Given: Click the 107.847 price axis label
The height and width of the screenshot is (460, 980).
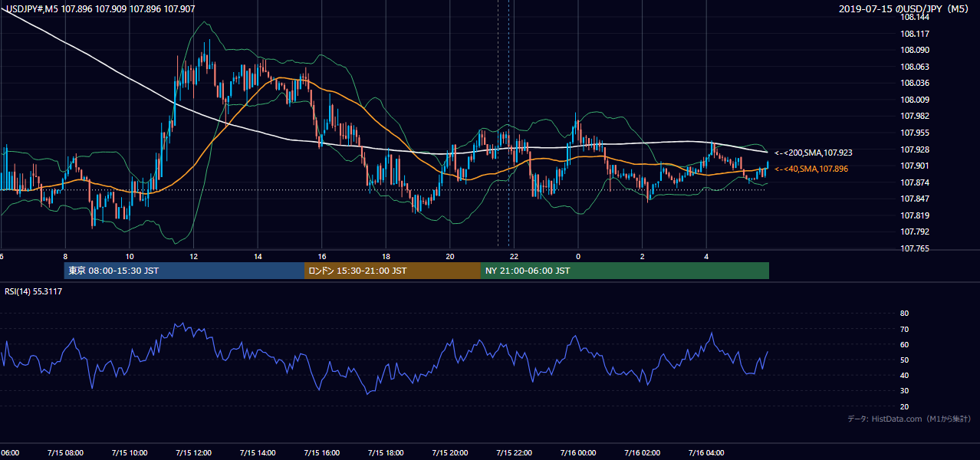Looking at the screenshot, I should click(x=915, y=199).
